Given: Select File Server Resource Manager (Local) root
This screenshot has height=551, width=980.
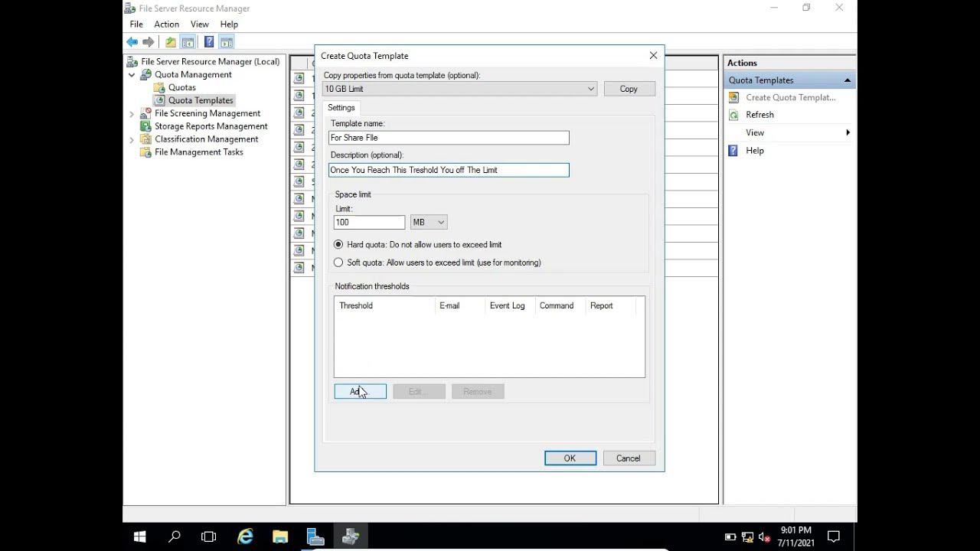Looking at the screenshot, I should (x=210, y=61).
